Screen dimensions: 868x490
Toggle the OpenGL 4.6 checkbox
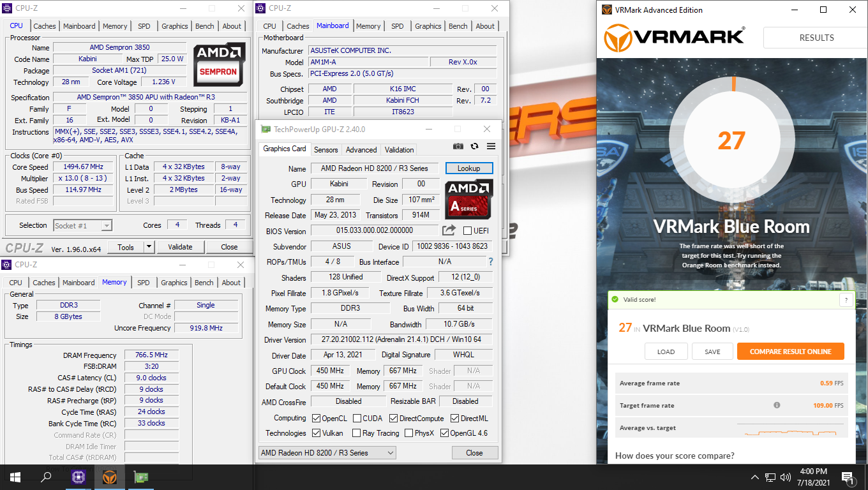point(444,433)
